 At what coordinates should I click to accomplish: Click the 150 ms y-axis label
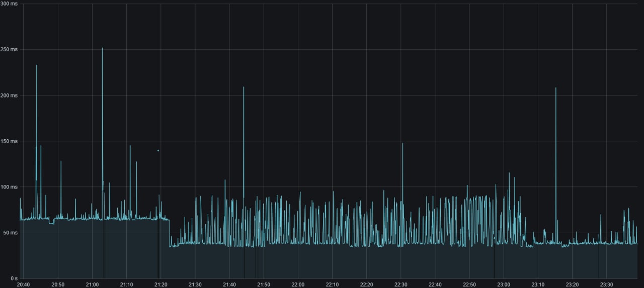point(9,141)
